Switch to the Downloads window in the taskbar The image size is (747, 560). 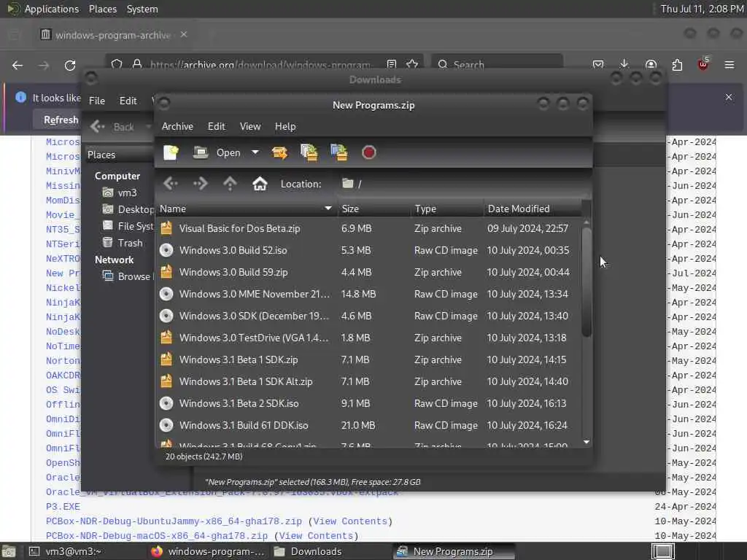tap(309, 551)
